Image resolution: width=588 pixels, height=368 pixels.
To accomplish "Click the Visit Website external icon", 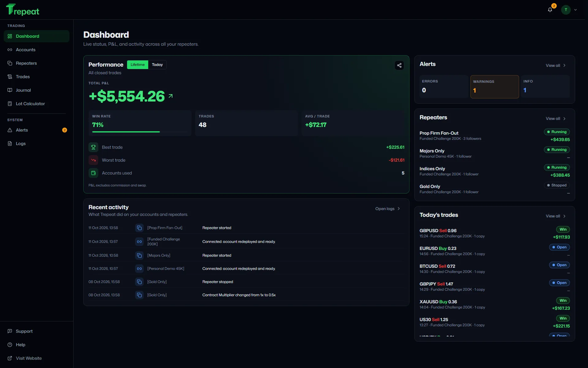I will (10, 358).
